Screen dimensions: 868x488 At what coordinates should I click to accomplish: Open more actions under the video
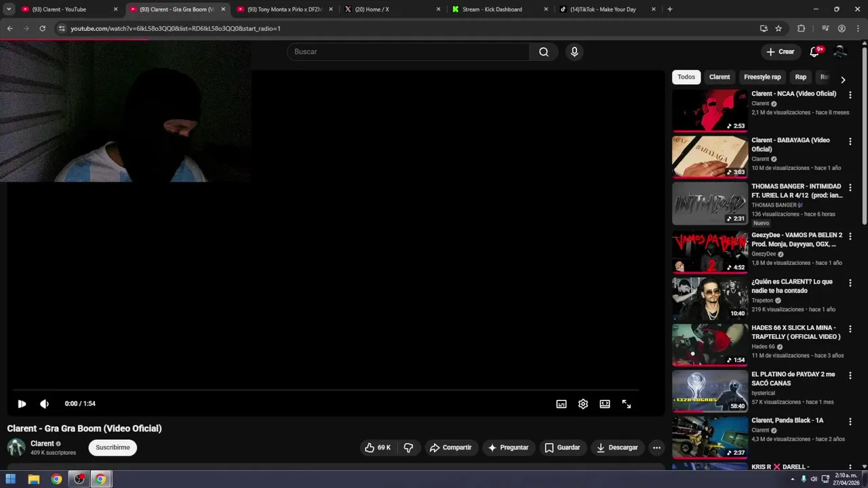[x=656, y=447]
